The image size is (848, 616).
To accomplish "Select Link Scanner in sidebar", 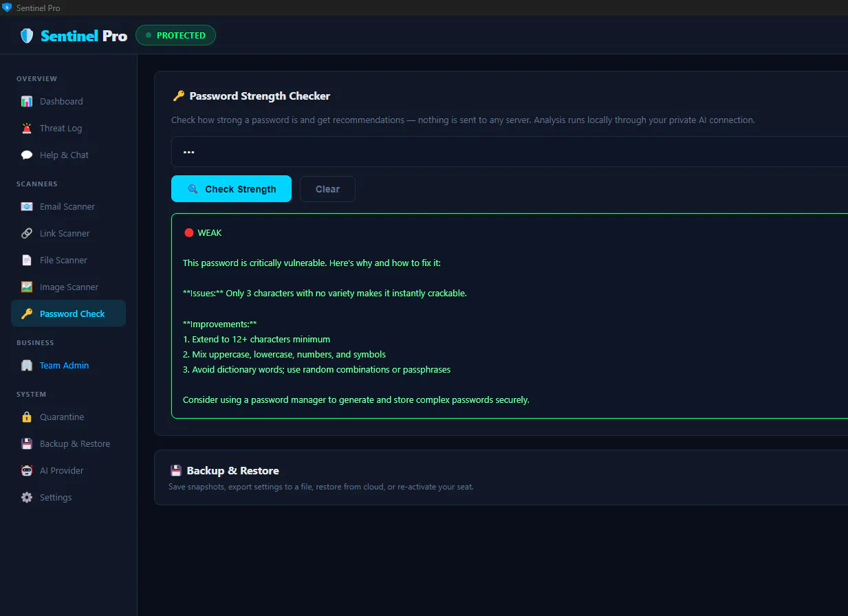I will pyautogui.click(x=69, y=234).
